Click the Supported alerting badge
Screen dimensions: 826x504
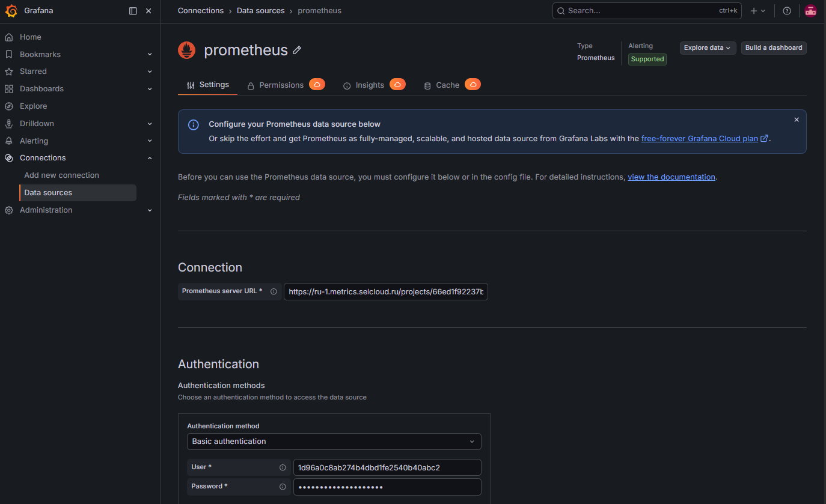pos(647,59)
